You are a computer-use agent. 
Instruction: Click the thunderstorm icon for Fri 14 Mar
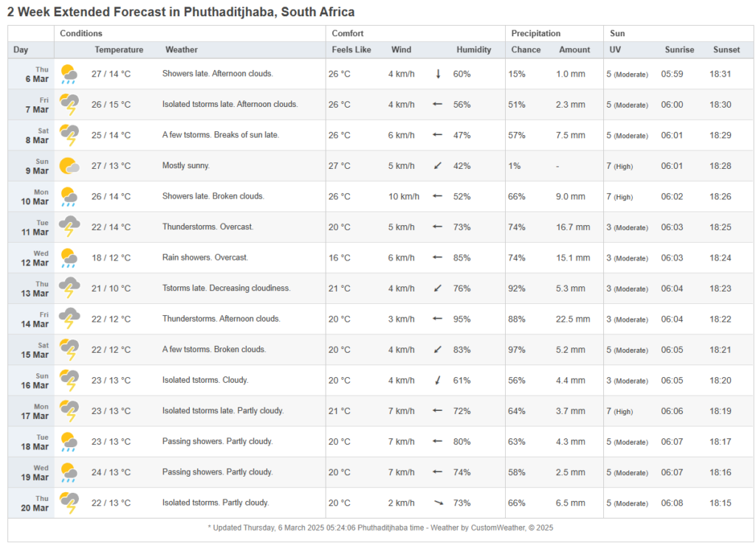point(69,319)
